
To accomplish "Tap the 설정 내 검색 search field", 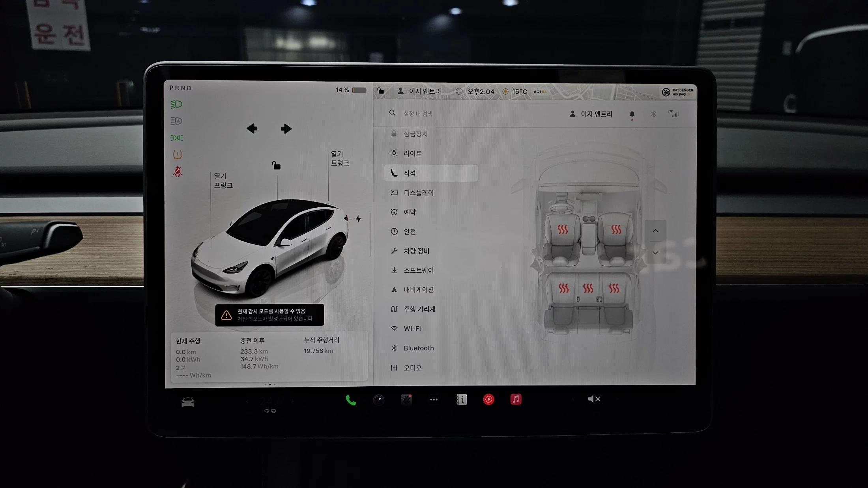I will click(418, 114).
